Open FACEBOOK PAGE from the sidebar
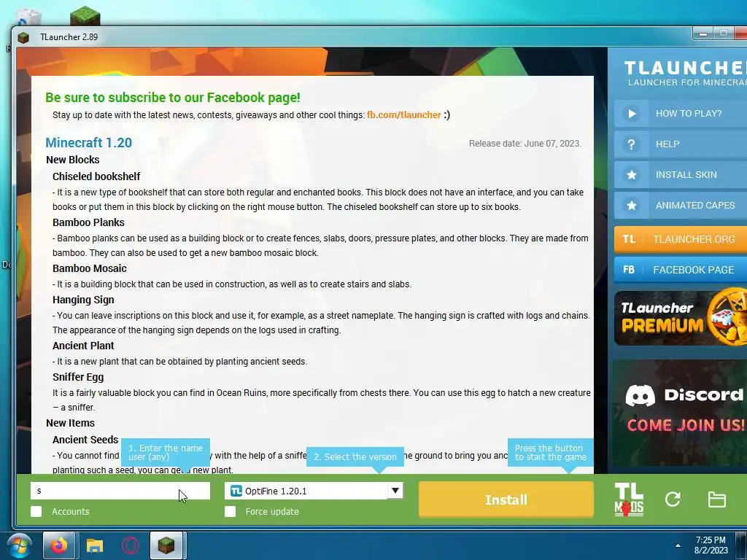This screenshot has width=747, height=560. point(681,270)
